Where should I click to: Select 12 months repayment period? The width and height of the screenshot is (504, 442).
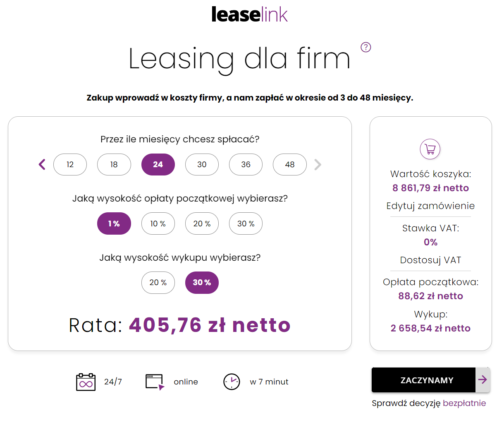[70, 165]
